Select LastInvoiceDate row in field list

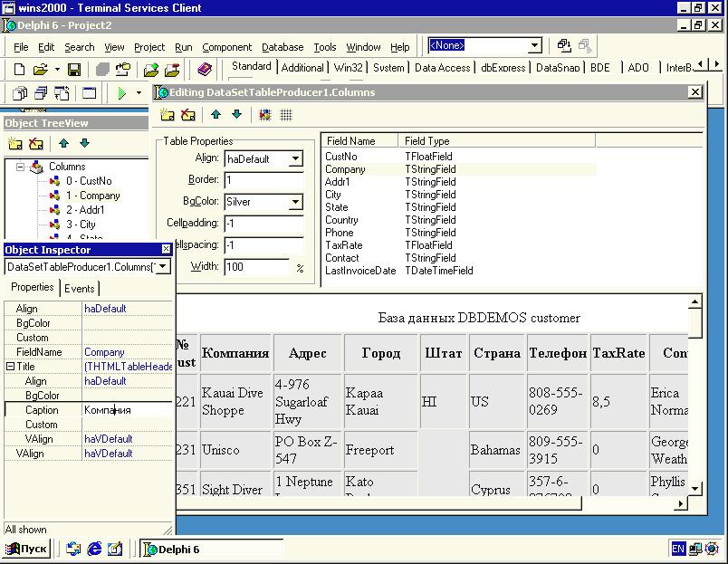click(459, 270)
